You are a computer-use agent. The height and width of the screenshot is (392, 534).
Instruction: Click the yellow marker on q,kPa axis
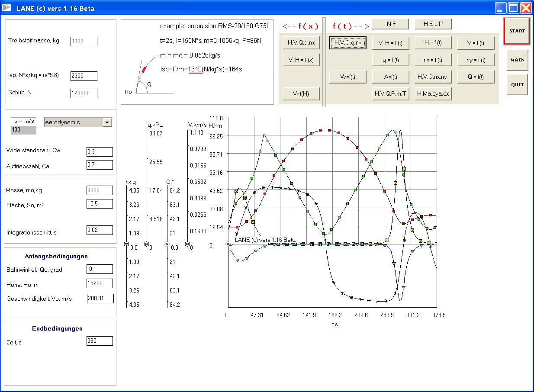click(x=146, y=244)
